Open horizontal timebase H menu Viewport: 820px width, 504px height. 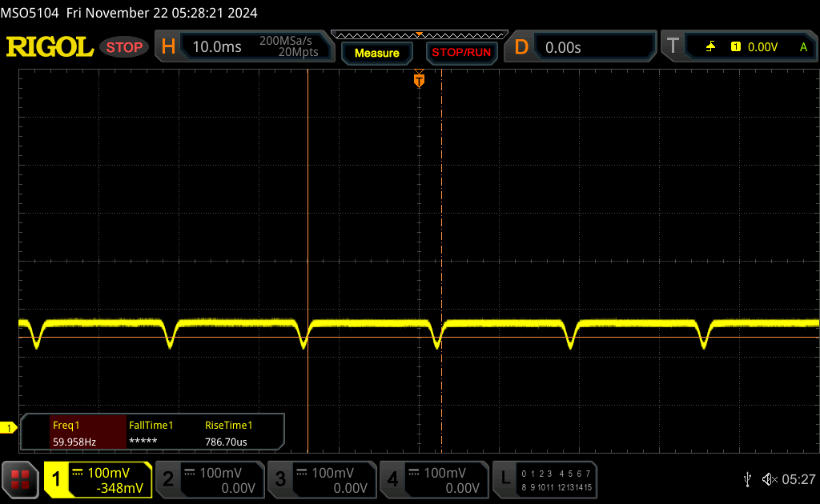[x=168, y=47]
